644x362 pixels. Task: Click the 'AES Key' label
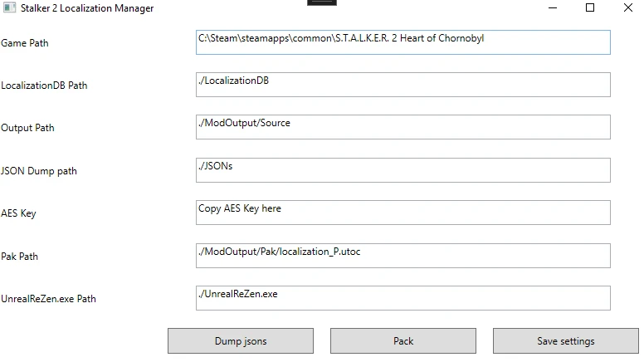[x=18, y=213]
